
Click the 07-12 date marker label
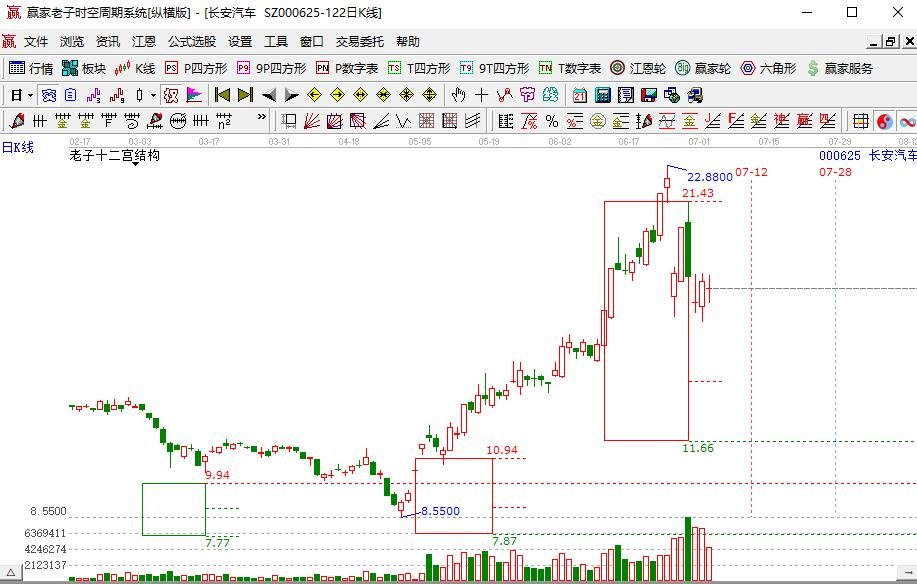pyautogui.click(x=751, y=172)
